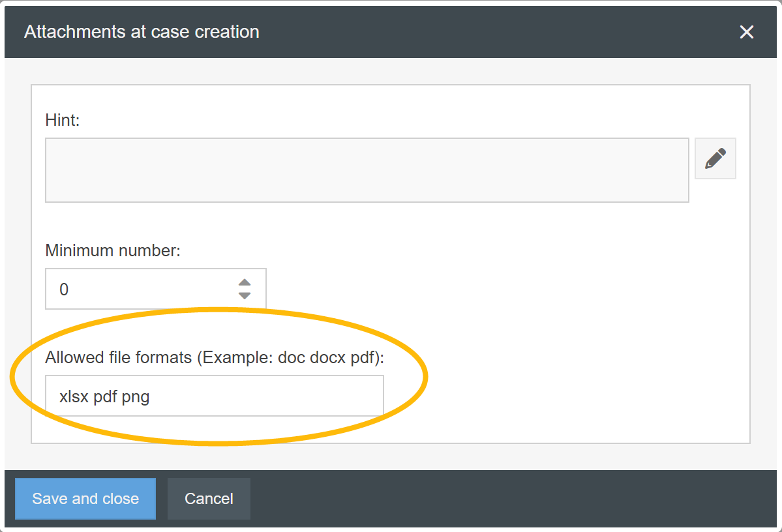Click inside the Hint text area
The height and width of the screenshot is (532, 782).
click(x=367, y=170)
